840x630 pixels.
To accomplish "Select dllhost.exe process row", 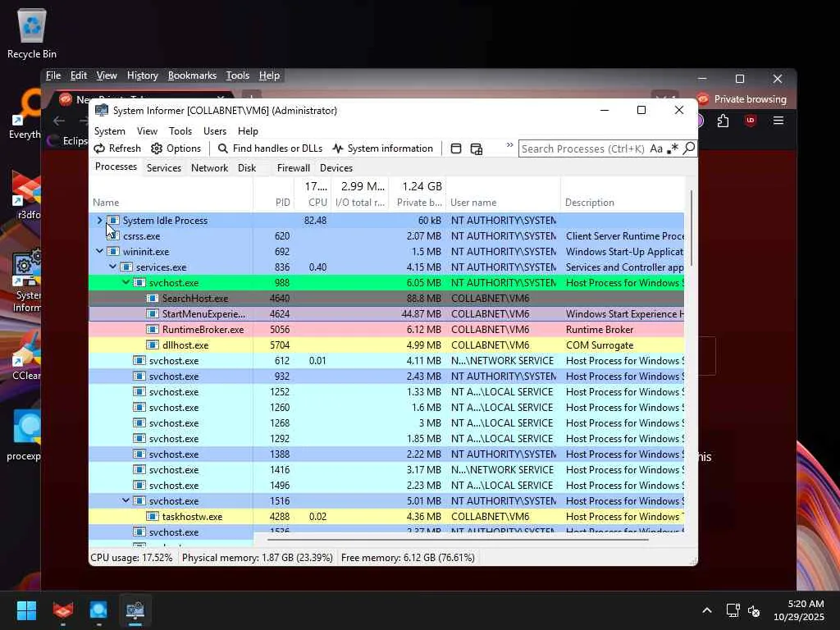I will 386,345.
